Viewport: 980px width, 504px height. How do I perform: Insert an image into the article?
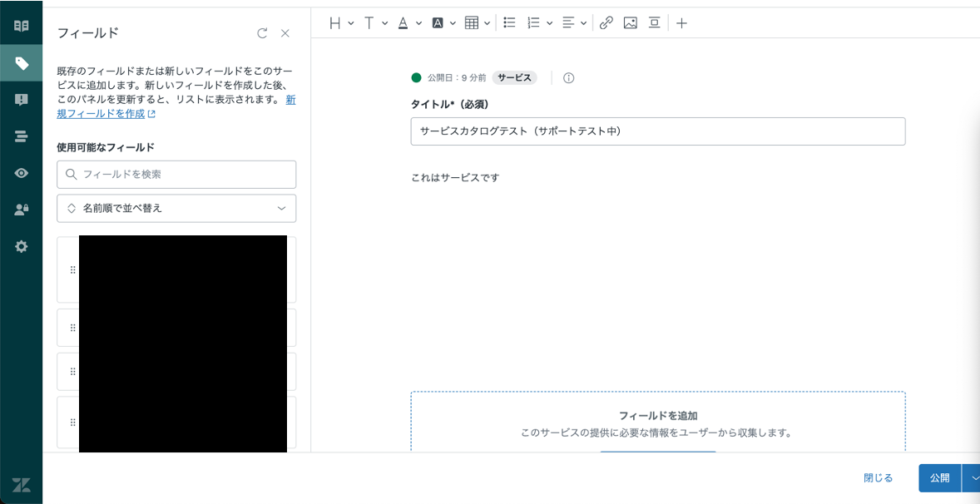[x=630, y=23]
